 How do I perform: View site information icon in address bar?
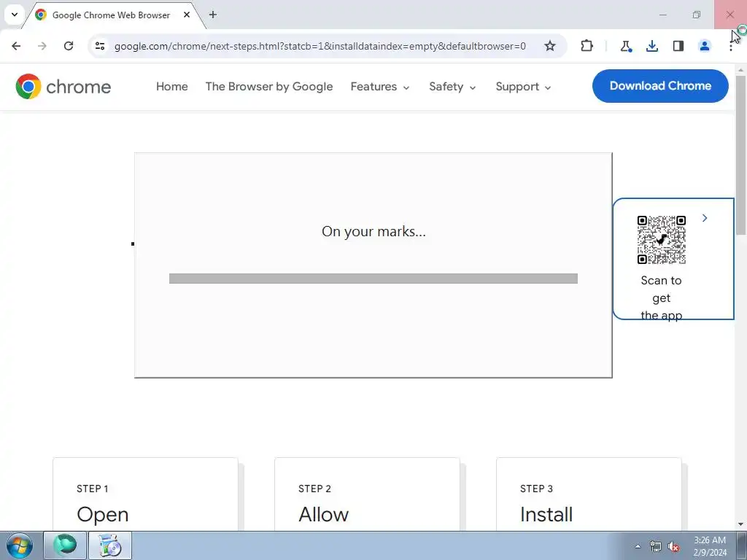pyautogui.click(x=100, y=46)
